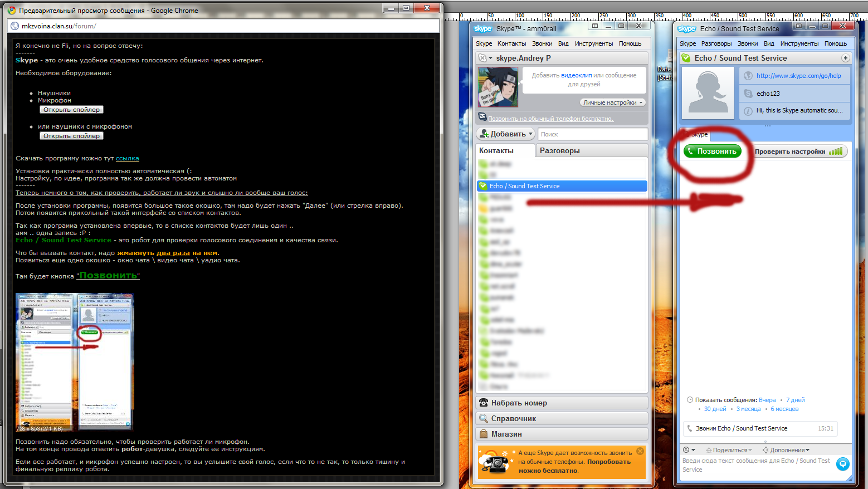The height and width of the screenshot is (489, 868).
Task: Close the orange Skype promo banner
Action: (640, 451)
